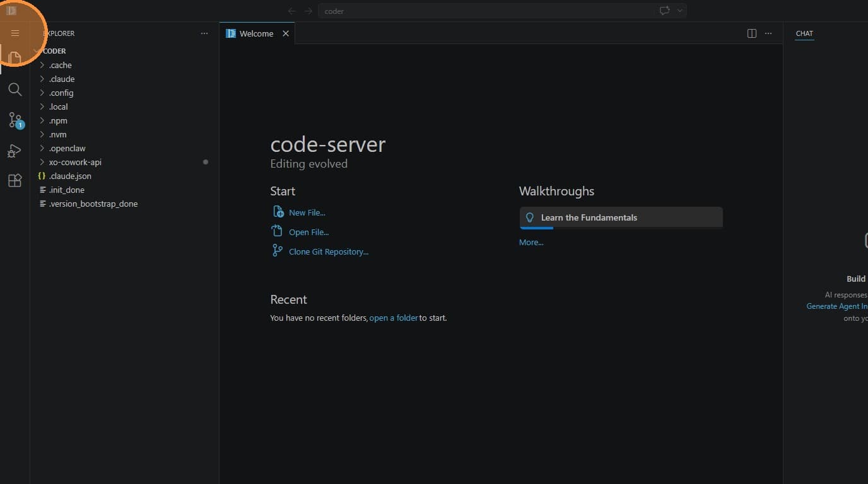Click the file icon beside Open File
868x484 pixels.
click(x=277, y=231)
